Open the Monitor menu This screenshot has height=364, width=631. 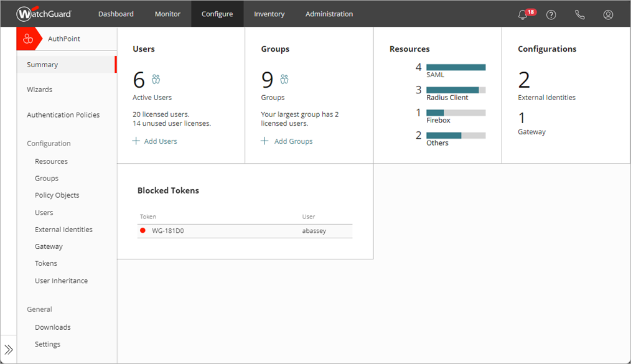click(167, 14)
